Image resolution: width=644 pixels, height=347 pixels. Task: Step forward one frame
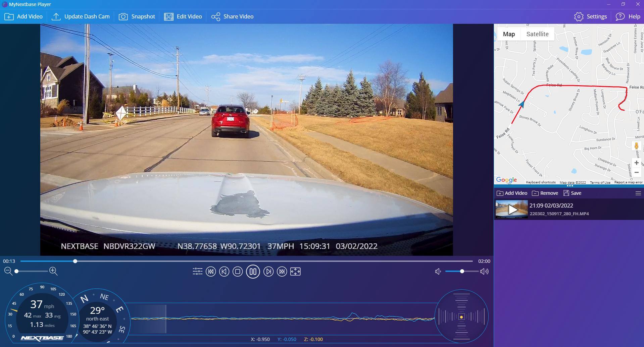pyautogui.click(x=268, y=272)
